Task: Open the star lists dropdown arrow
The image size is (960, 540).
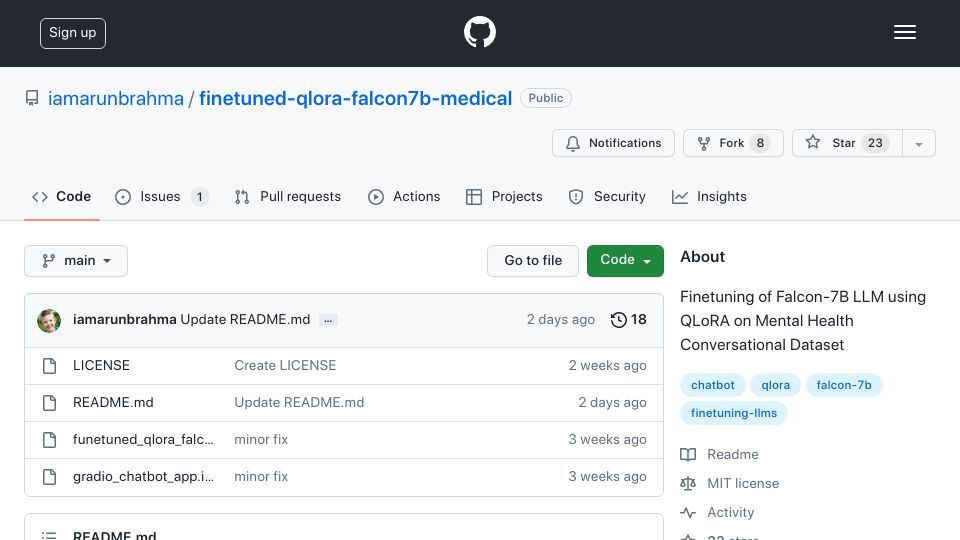Action: coord(918,143)
